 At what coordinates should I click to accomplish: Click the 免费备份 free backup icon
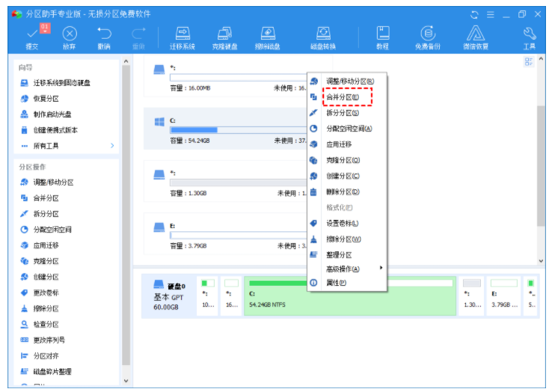428,36
